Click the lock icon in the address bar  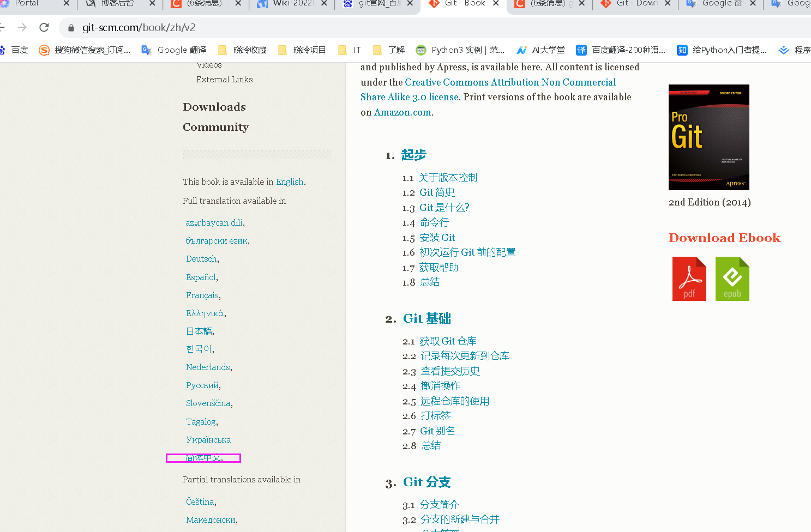(71, 27)
